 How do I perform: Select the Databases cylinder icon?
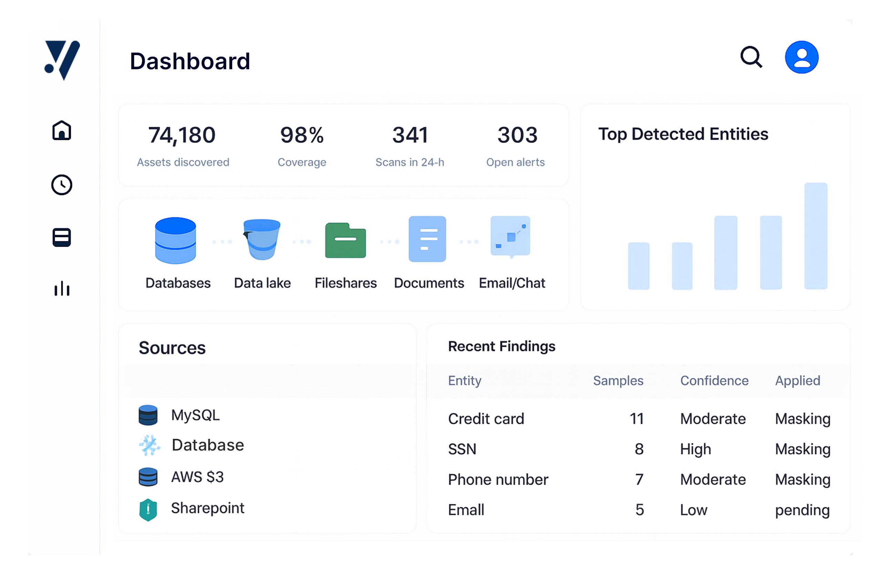[x=175, y=240]
